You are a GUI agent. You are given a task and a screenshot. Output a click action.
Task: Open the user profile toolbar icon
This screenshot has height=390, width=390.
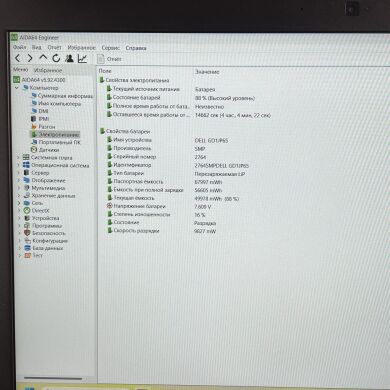69,58
